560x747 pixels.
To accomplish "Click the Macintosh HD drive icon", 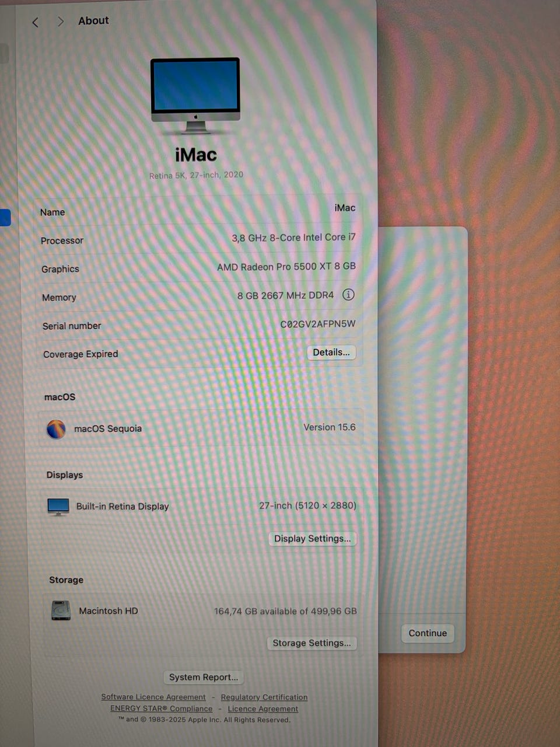I will click(61, 610).
